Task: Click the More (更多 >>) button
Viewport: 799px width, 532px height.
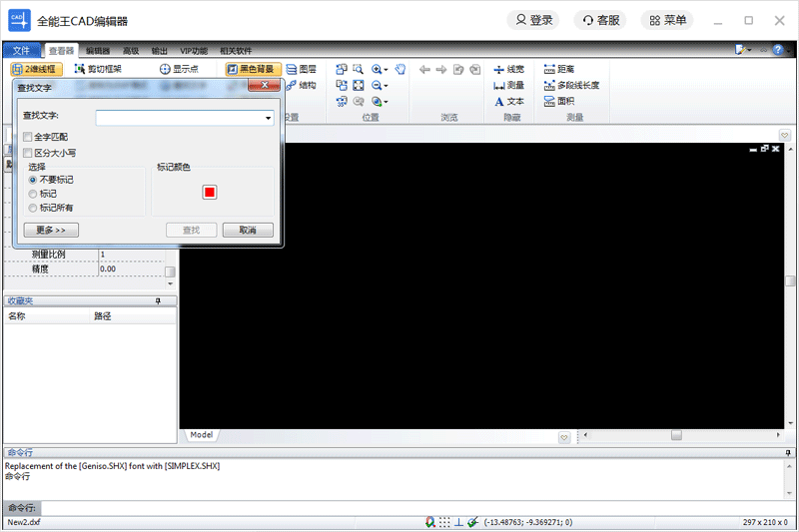Action: pyautogui.click(x=50, y=231)
